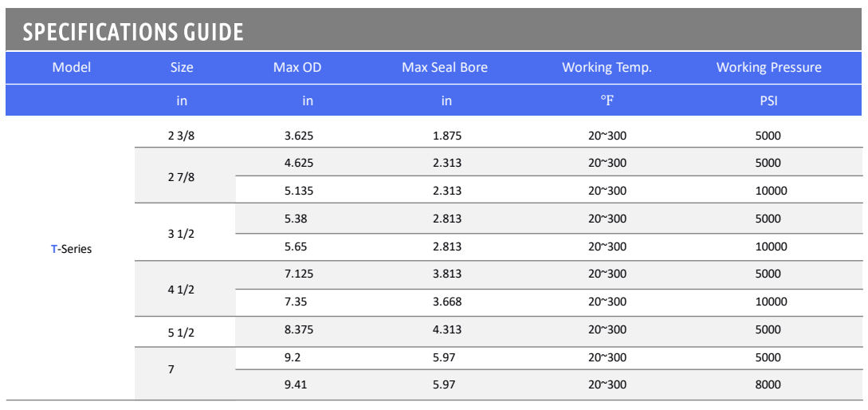
Task: Click the T-Series model label
Action: click(x=72, y=250)
